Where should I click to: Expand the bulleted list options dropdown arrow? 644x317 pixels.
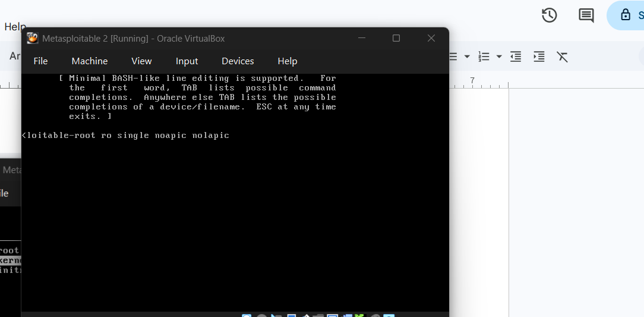[467, 57]
